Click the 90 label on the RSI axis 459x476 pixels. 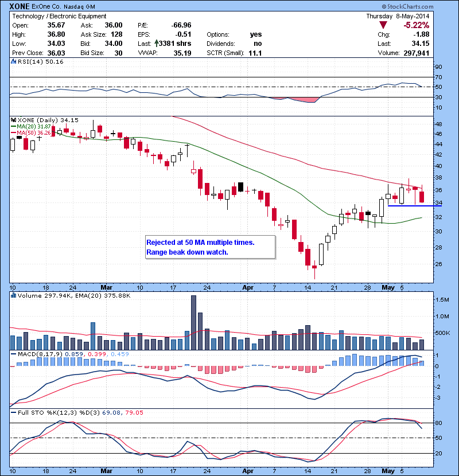439,67
